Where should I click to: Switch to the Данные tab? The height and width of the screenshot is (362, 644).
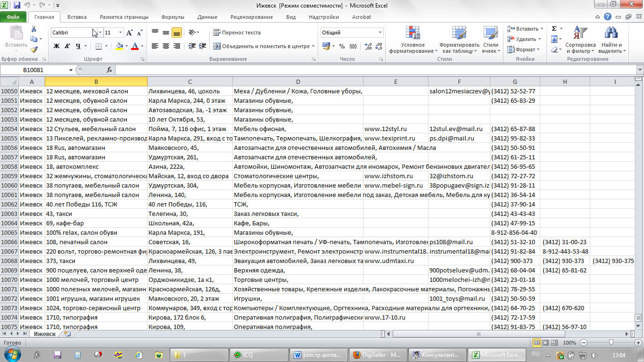207,17
